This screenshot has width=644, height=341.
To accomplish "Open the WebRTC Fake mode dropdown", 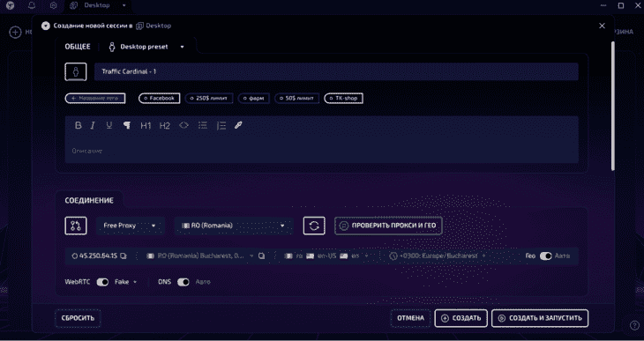I will pyautogui.click(x=125, y=282).
